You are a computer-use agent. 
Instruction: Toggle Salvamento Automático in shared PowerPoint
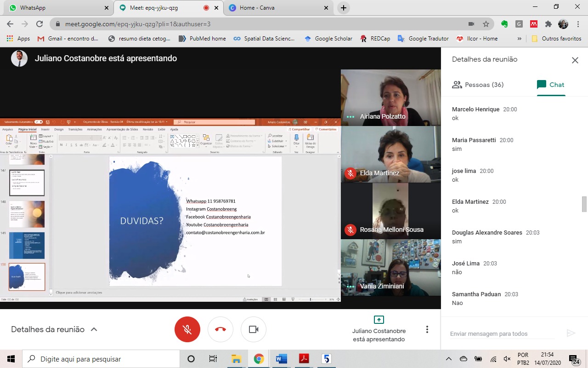(39, 122)
